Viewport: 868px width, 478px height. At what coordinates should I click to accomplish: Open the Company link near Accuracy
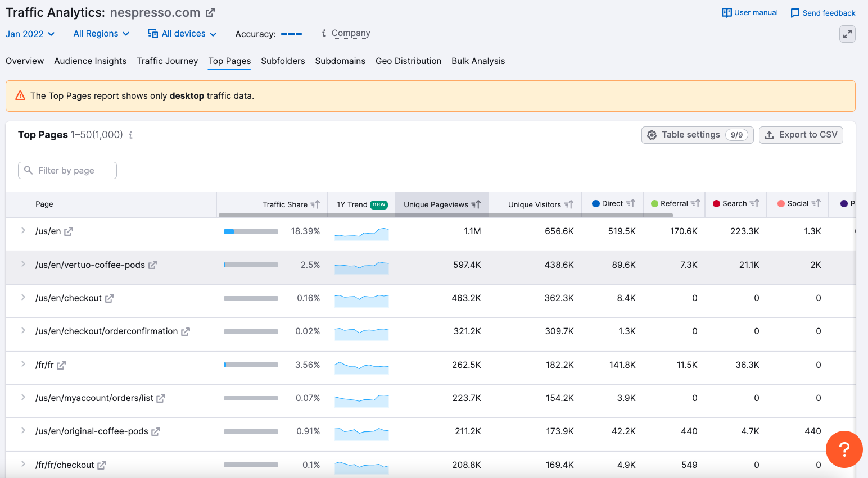coord(351,33)
